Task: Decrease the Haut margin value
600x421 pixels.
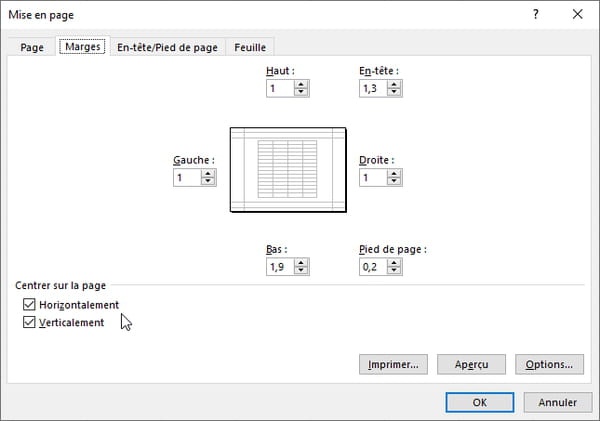Action: [301, 93]
